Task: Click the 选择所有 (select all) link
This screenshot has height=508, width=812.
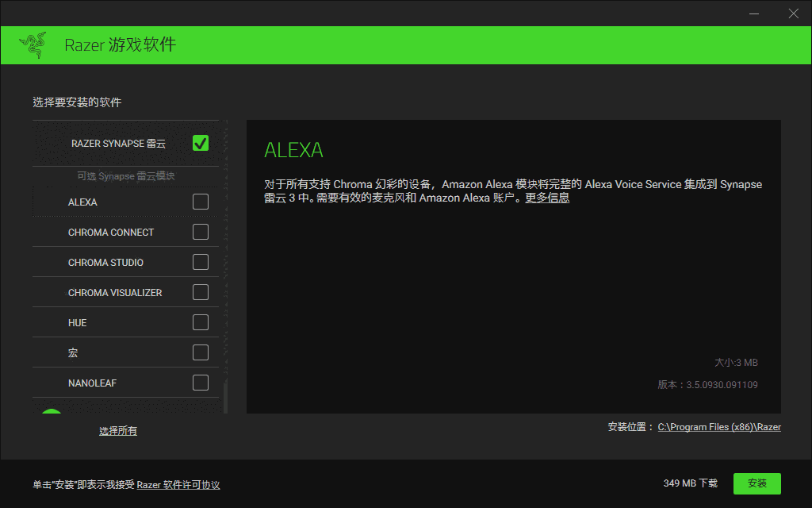Action: 118,431
